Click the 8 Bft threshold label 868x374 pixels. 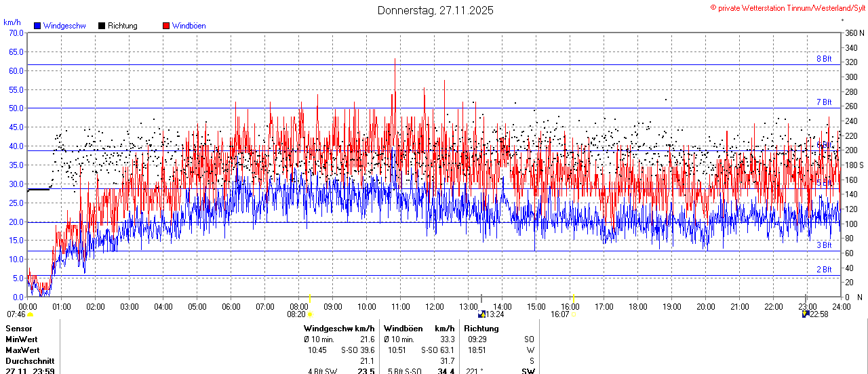[x=824, y=59]
